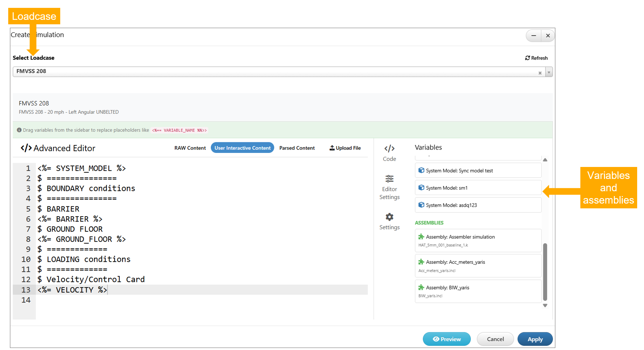Switch to RAW Content tab
644x350 pixels.
click(x=190, y=148)
